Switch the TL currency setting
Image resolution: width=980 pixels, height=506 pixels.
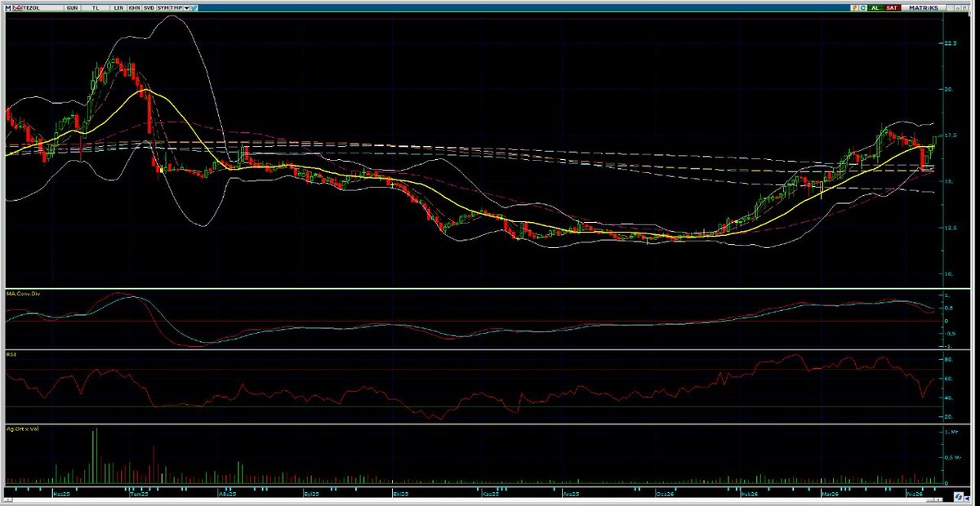coord(95,7)
